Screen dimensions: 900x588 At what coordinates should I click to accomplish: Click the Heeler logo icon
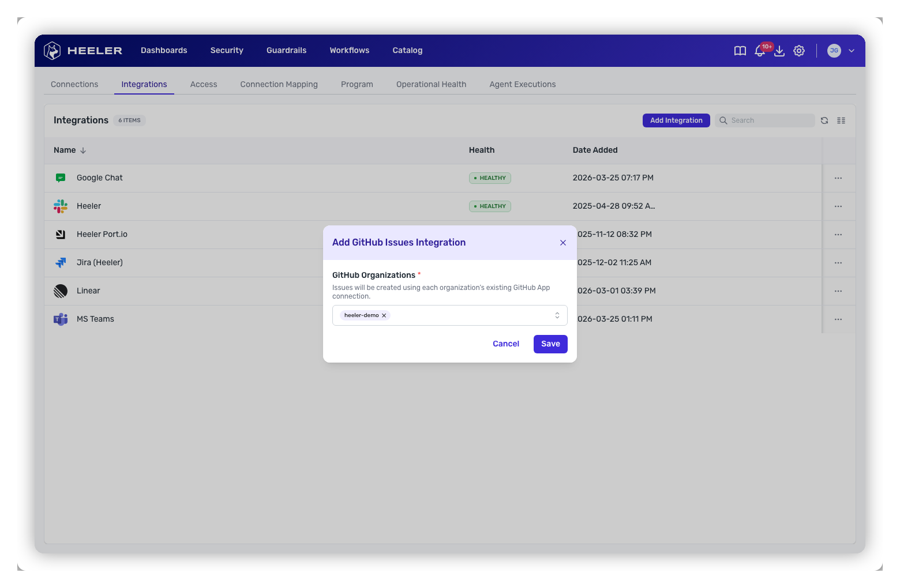click(52, 51)
